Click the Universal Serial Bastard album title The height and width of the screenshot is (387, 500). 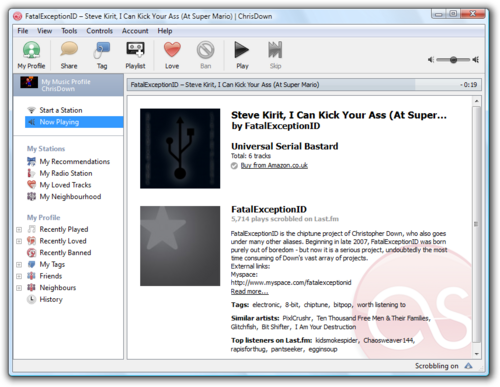click(285, 146)
